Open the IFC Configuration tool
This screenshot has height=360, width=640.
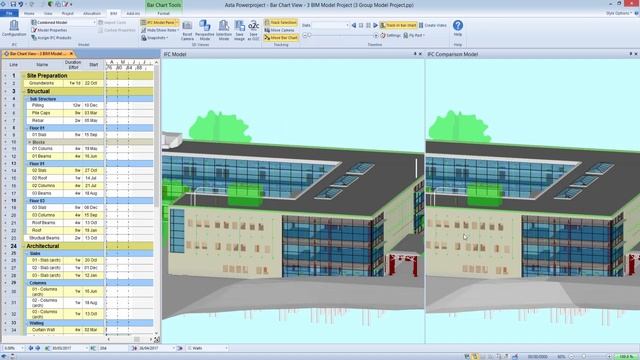click(14, 29)
